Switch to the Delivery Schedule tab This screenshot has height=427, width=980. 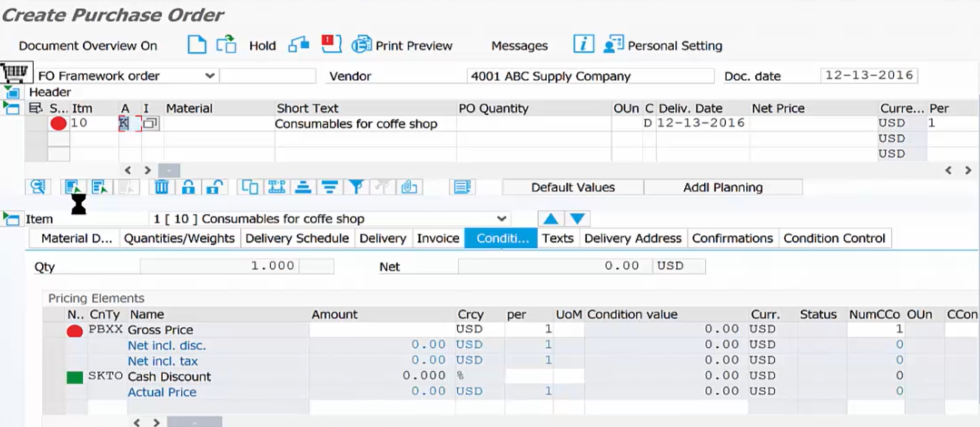point(297,238)
